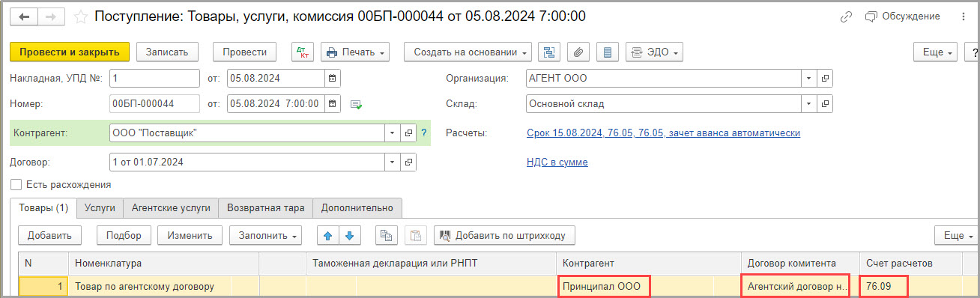
Task: Toggle the Есть расхождения checkbox
Action: tap(16, 184)
